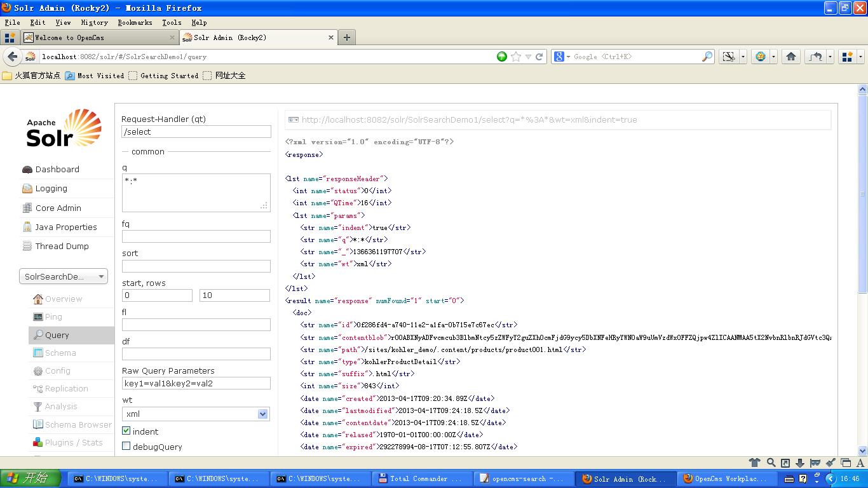Open the View menu
The height and width of the screenshot is (488, 868).
click(63, 22)
